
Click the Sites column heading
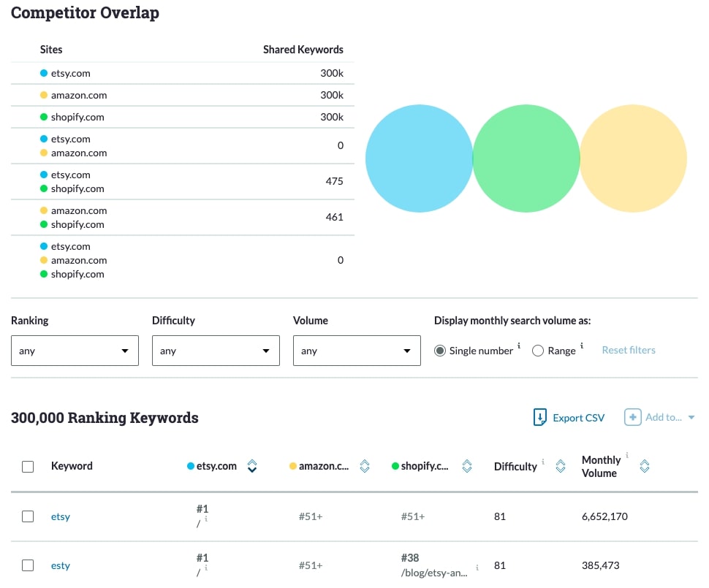(51, 49)
